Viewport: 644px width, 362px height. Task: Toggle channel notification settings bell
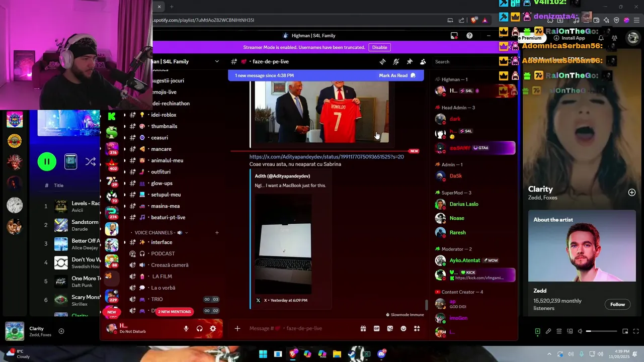click(396, 61)
